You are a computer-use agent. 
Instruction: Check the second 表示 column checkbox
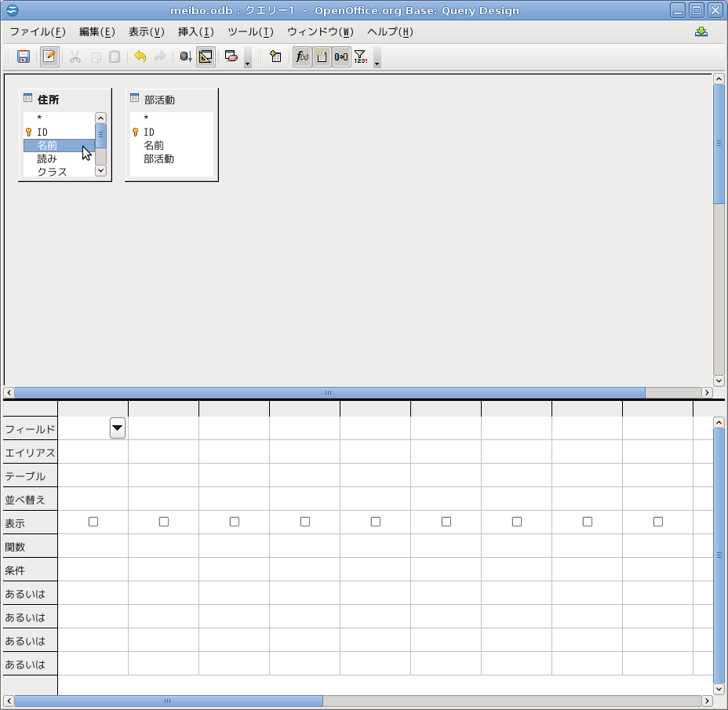(164, 522)
